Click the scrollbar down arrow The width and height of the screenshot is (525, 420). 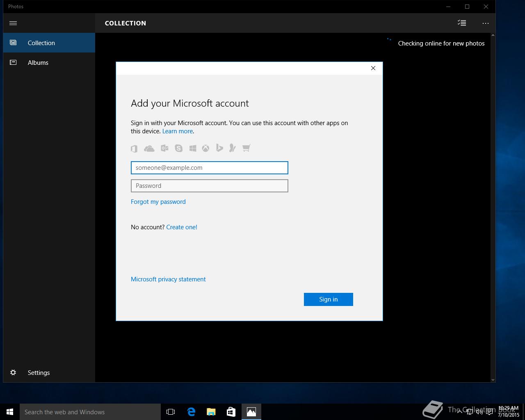493,380
